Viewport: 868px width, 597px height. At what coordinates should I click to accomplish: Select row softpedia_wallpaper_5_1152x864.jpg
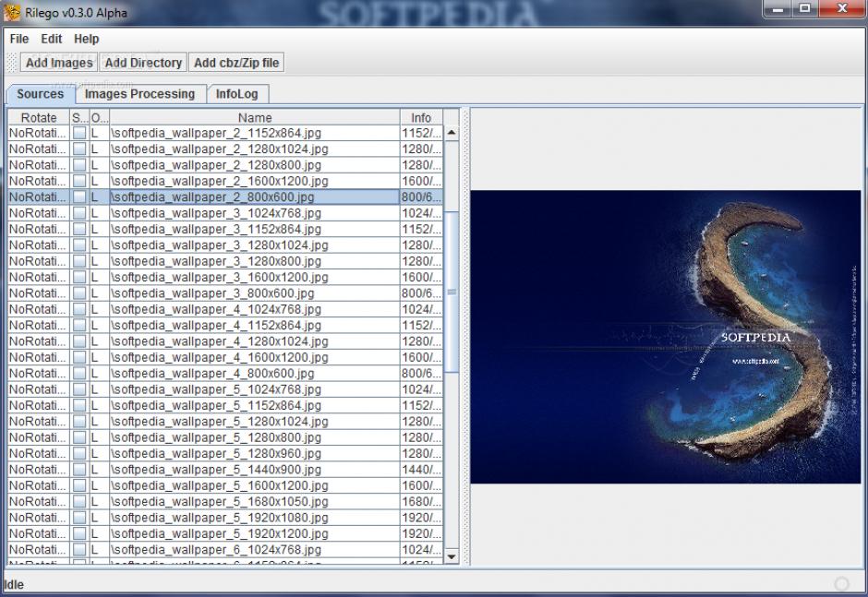point(224,406)
